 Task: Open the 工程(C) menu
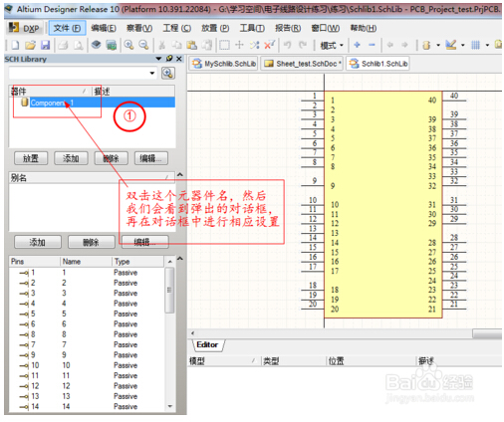pyautogui.click(x=176, y=28)
